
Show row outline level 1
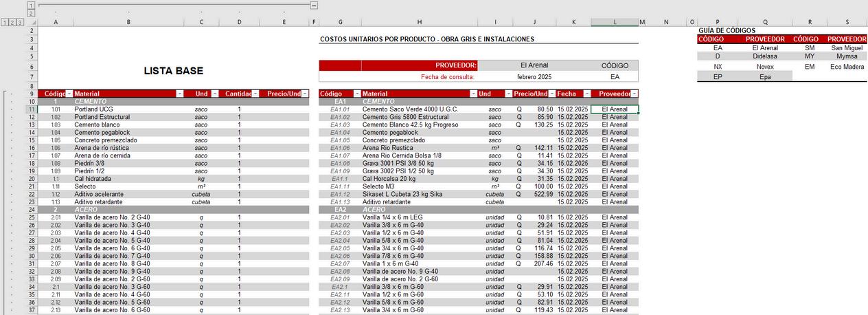pos(4,22)
